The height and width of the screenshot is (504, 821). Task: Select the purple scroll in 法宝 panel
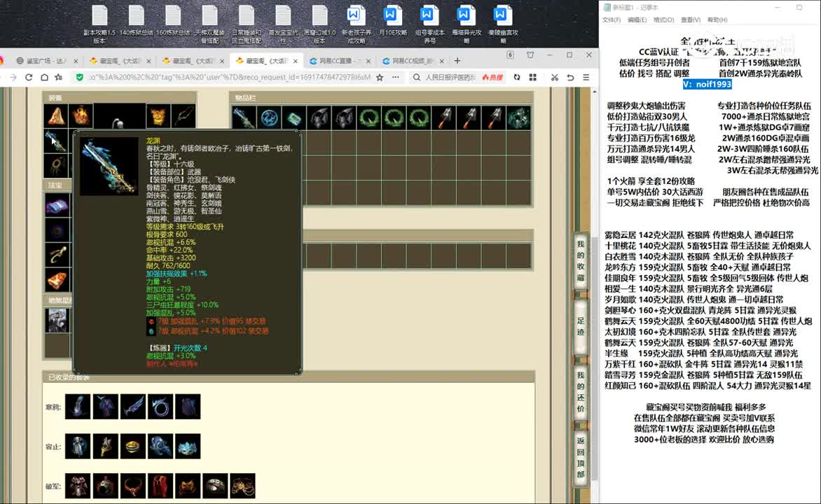point(57,206)
